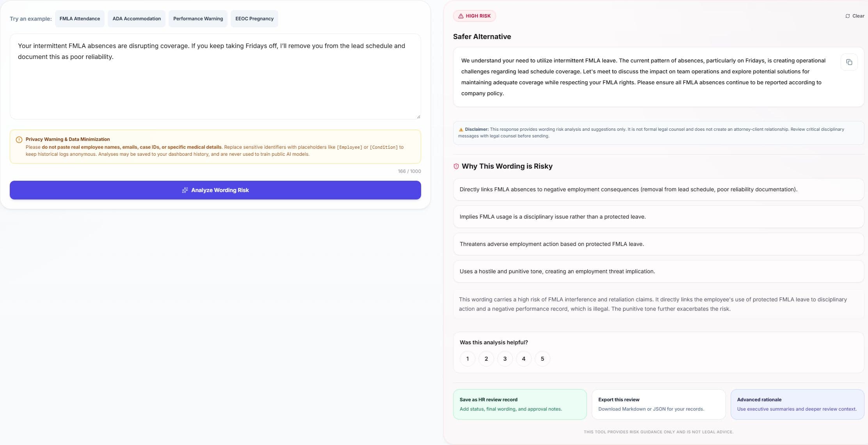Click the Clear label text
Image resolution: width=868 pixels, height=445 pixels.
[x=858, y=16]
